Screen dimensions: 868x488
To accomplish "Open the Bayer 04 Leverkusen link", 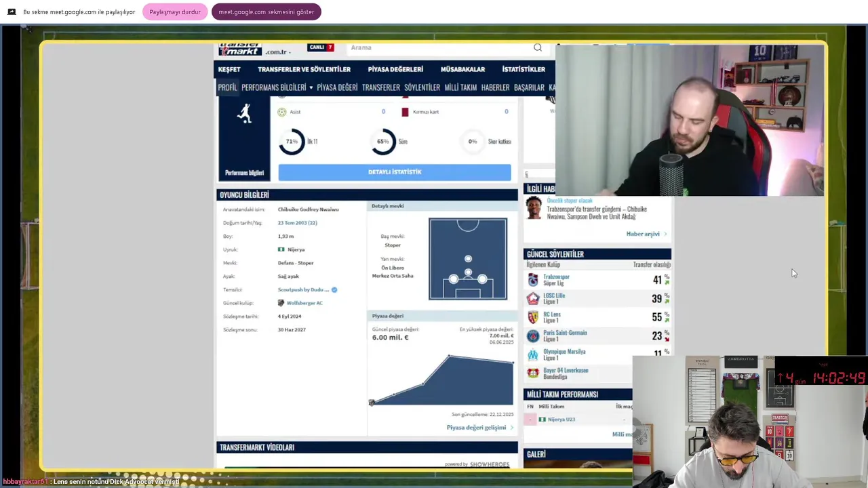I will click(x=566, y=371).
